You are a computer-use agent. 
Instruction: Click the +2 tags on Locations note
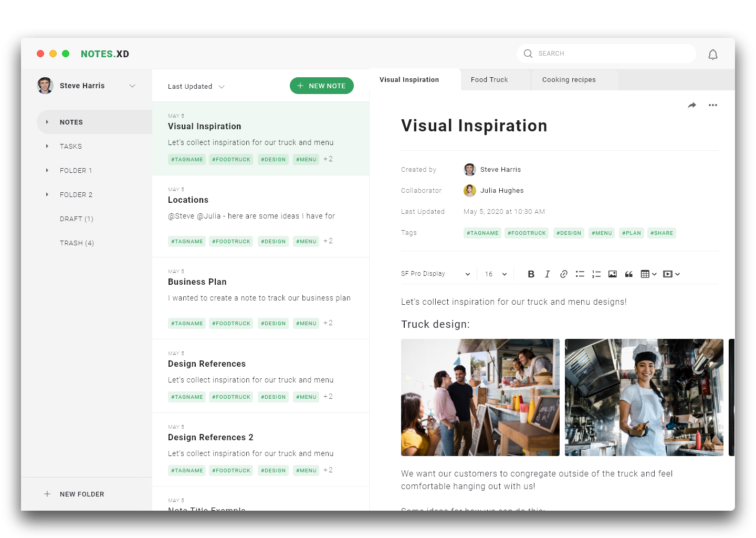(x=328, y=241)
